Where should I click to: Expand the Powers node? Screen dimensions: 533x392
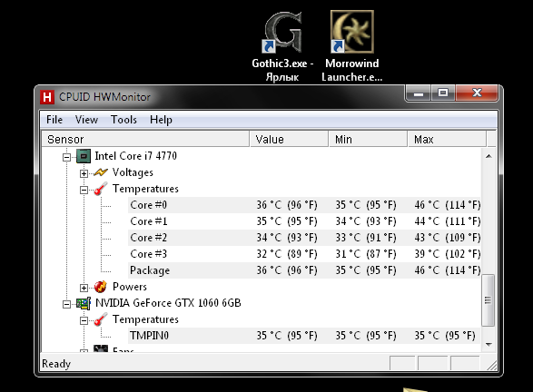(84, 288)
